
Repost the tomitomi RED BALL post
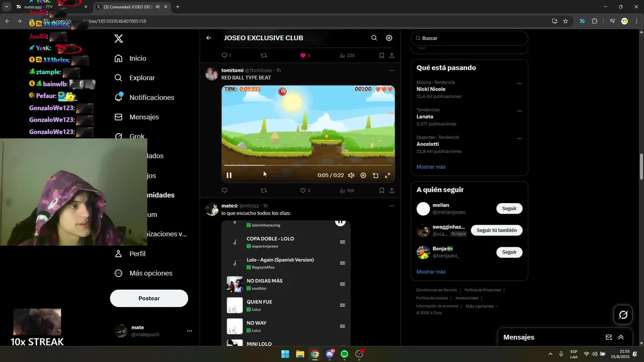(264, 191)
